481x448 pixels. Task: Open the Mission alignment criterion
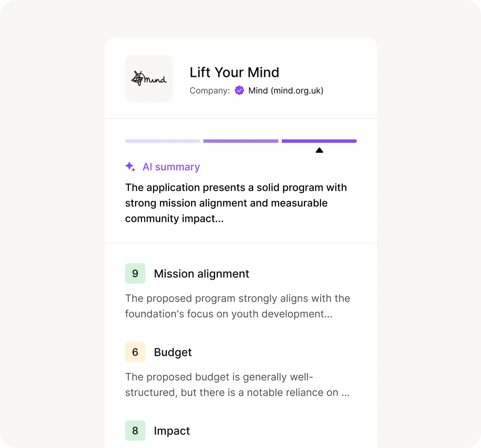point(202,274)
